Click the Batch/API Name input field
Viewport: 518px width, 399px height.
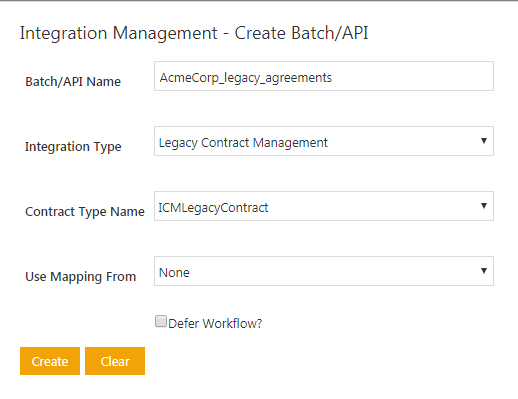[324, 76]
